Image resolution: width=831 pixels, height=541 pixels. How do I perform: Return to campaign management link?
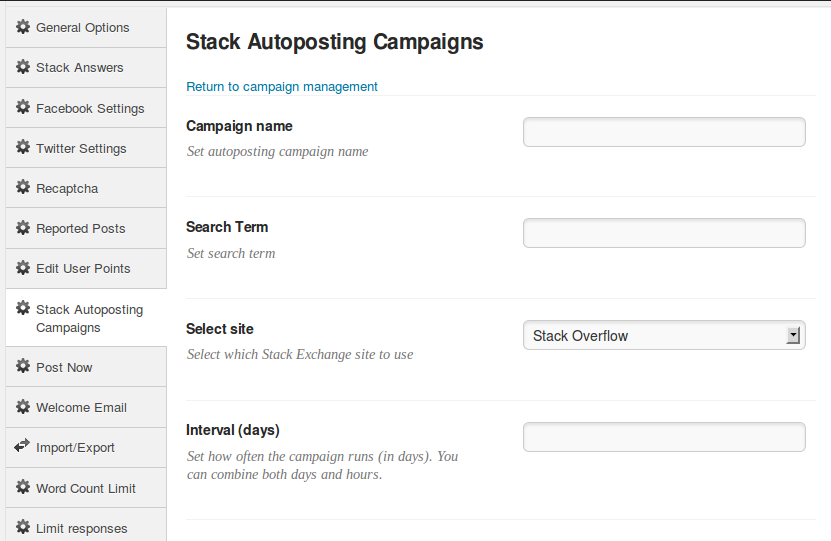282,87
